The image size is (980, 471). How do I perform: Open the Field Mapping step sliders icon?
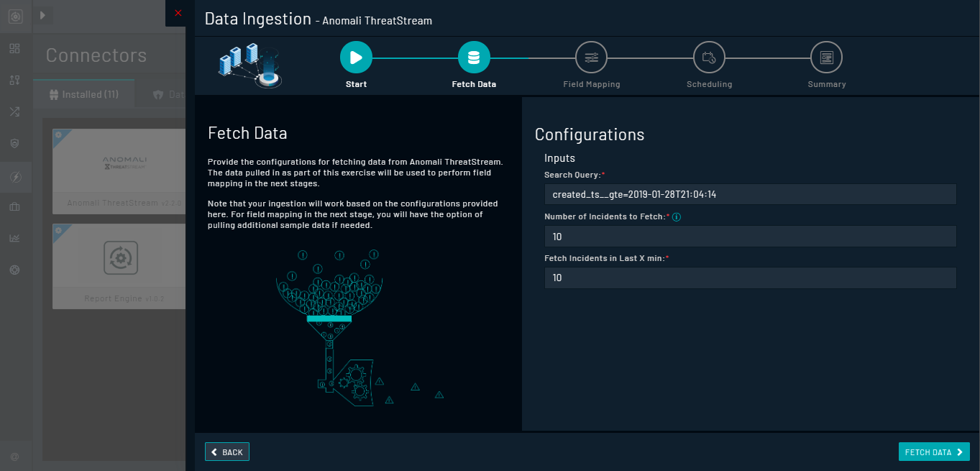[592, 58]
